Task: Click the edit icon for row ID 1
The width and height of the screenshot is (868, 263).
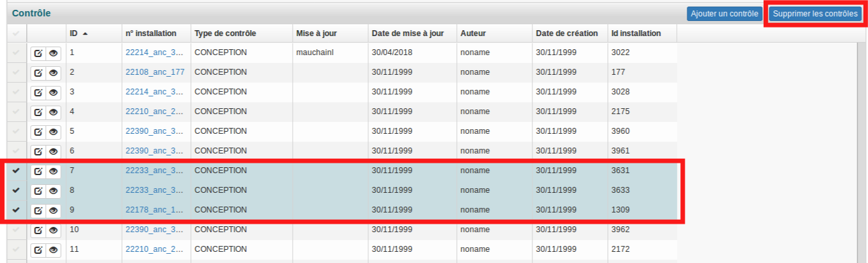Action: [38, 52]
